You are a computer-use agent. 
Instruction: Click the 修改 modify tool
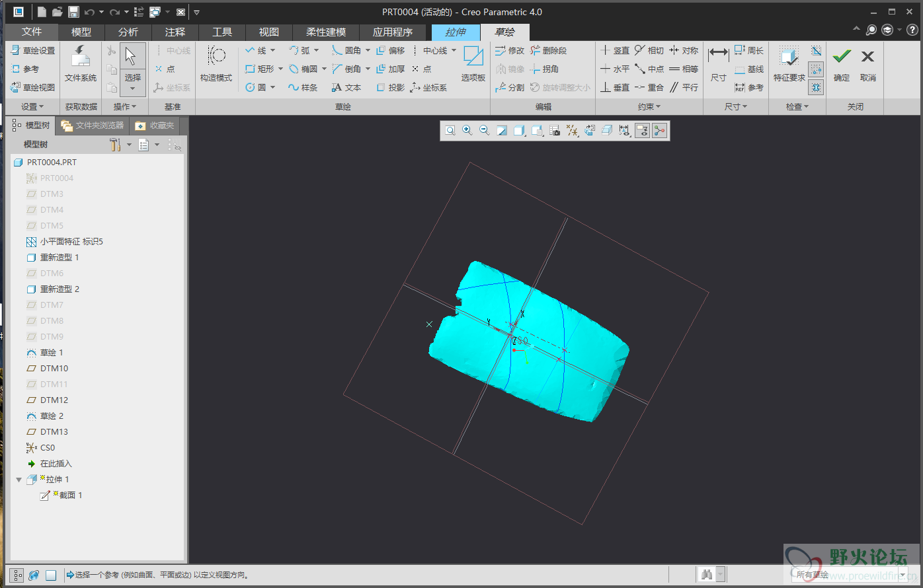point(510,50)
